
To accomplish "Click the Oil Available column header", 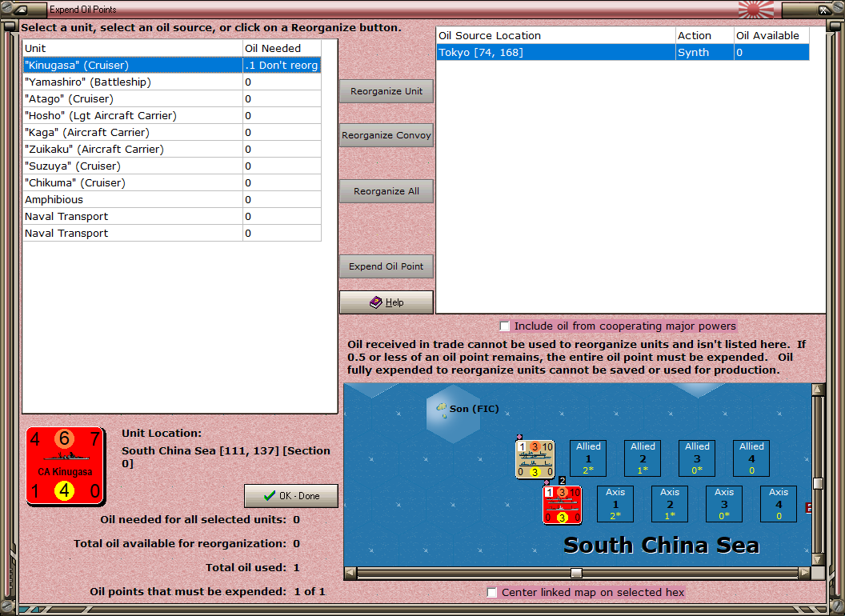I will point(771,35).
